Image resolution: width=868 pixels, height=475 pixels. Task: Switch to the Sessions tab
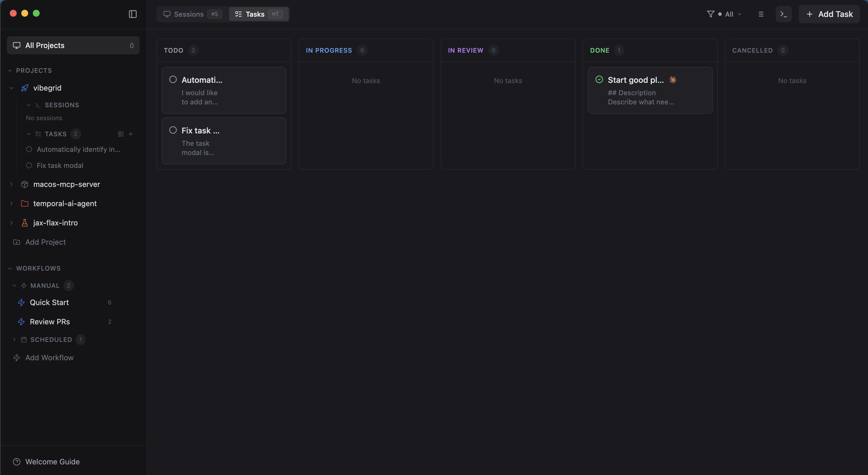click(189, 14)
